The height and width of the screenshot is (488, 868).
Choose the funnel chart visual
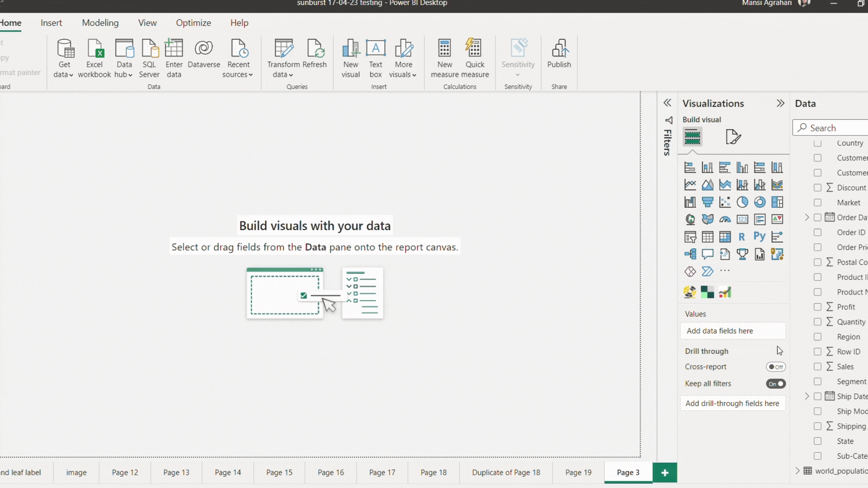[708, 202]
